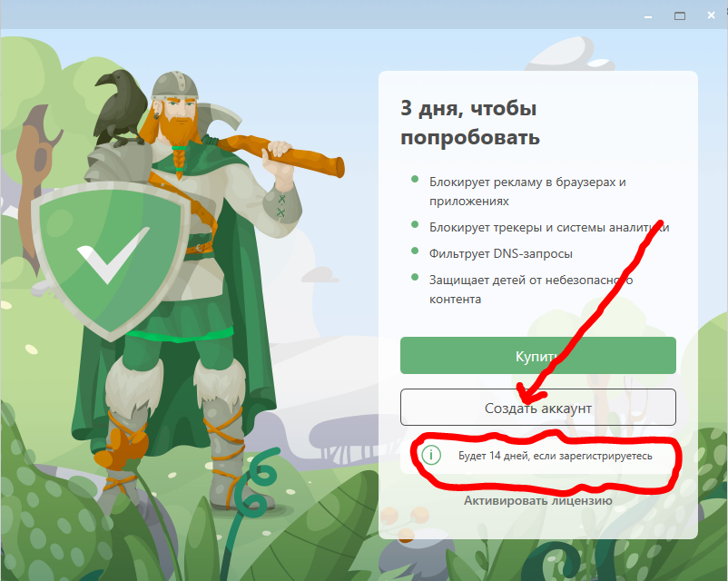Select the Фильтрует DNS-запросы bullet item

click(x=500, y=253)
